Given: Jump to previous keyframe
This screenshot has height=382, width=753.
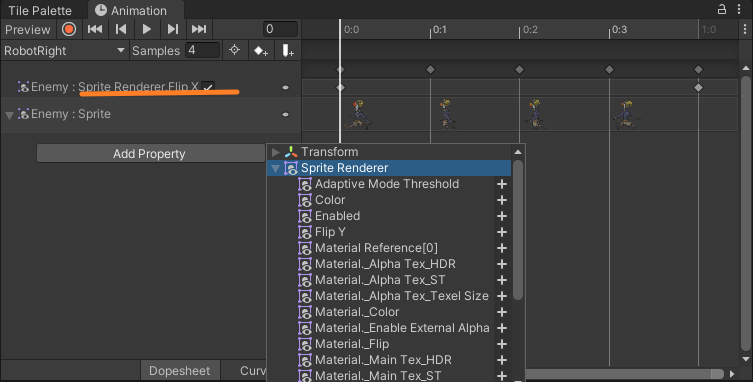Looking at the screenshot, I should (121, 29).
